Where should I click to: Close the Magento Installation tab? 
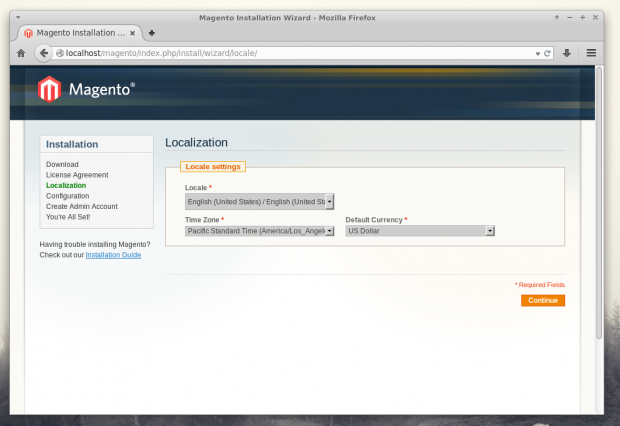(x=132, y=33)
